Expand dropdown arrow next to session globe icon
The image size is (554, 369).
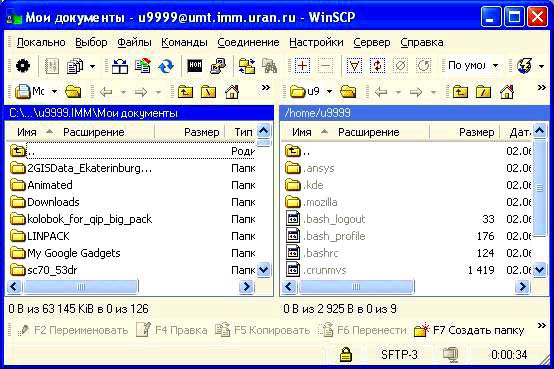[541, 66]
